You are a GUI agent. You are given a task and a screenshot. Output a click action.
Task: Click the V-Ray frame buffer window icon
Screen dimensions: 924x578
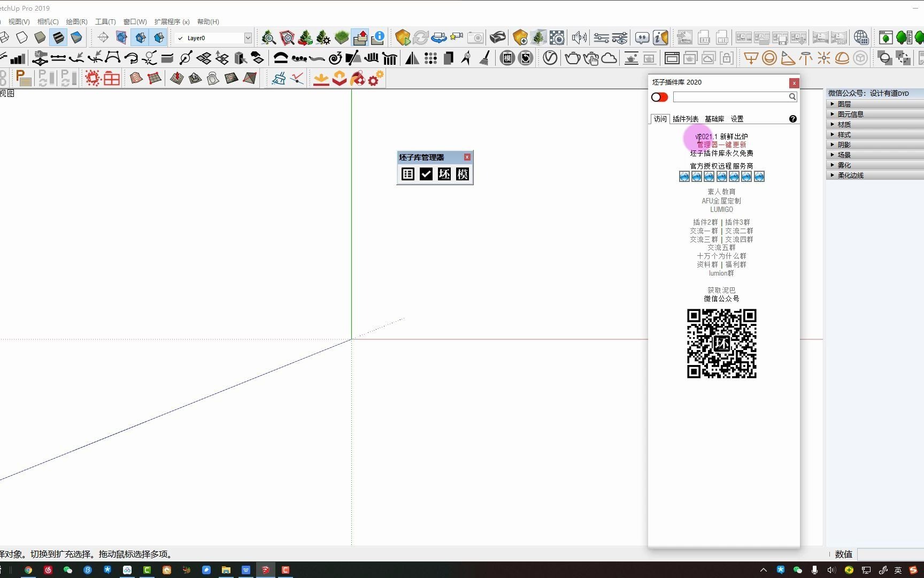(672, 58)
